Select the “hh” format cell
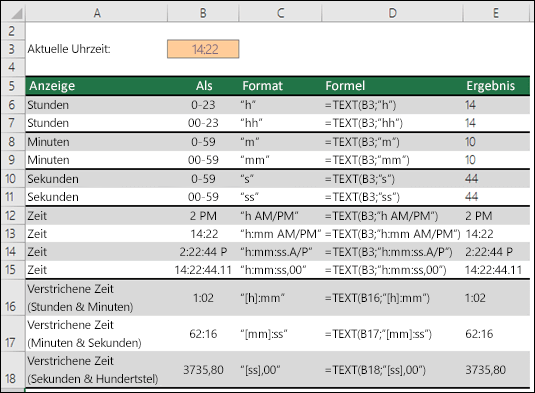 [280, 123]
